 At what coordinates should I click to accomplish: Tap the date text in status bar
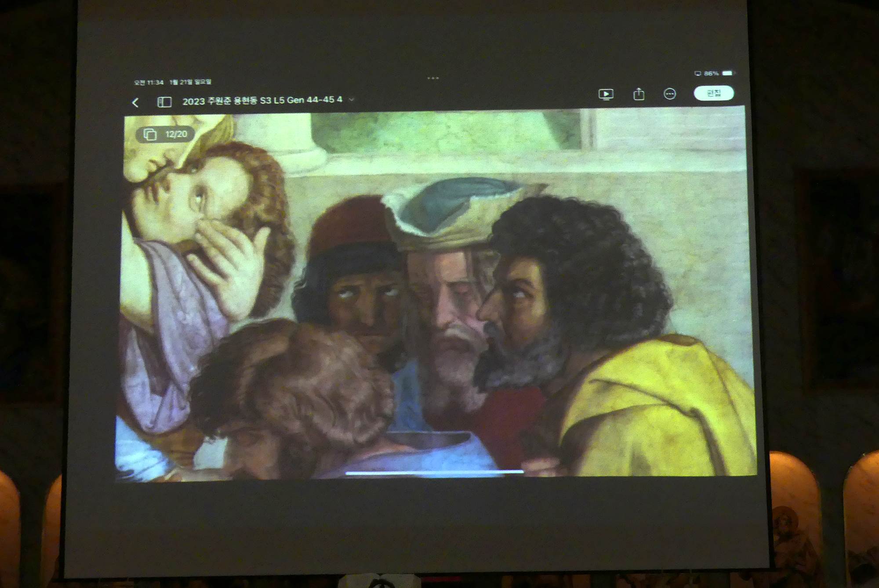190,82
